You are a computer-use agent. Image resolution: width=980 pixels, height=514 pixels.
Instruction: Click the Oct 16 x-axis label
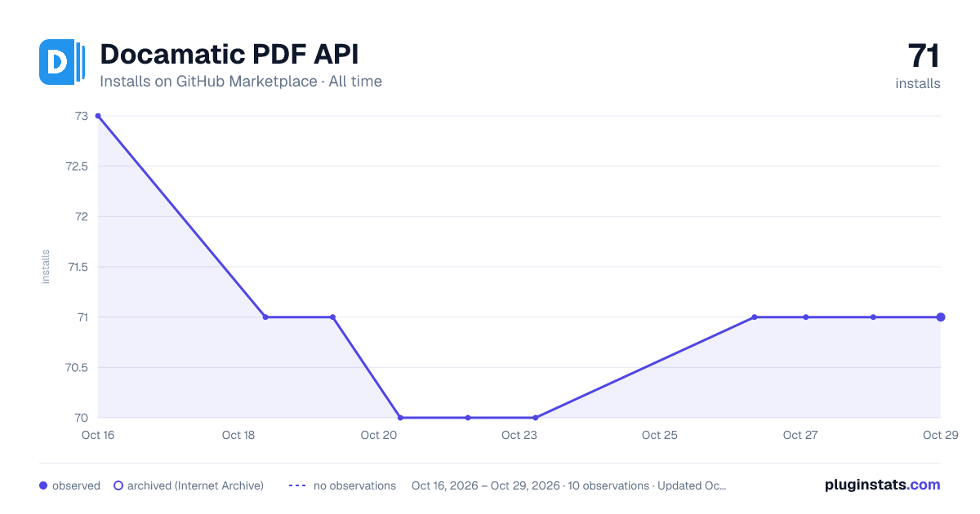click(x=98, y=435)
